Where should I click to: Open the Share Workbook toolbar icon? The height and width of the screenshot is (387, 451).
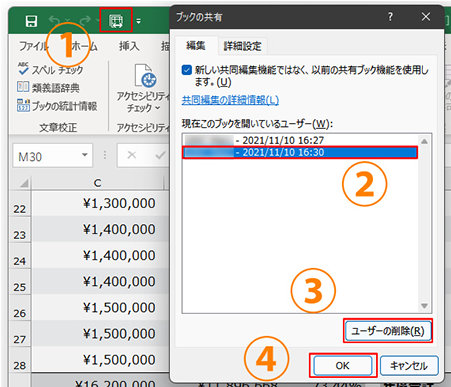coord(116,21)
